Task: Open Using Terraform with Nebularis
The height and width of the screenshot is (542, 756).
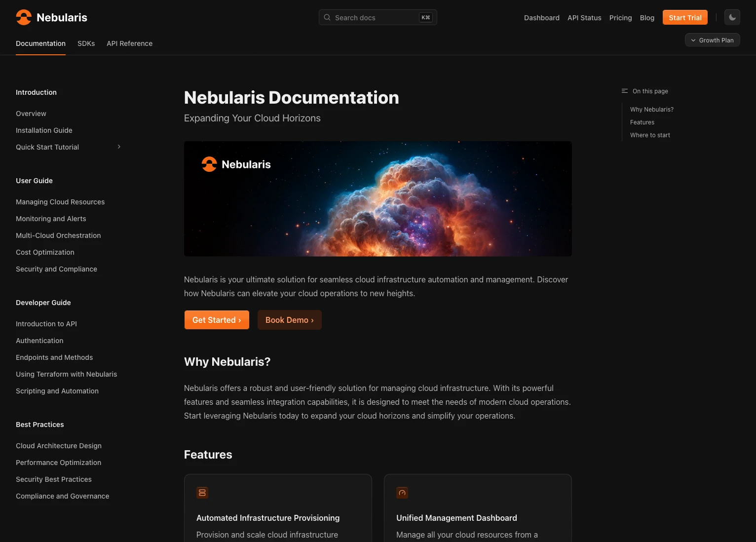Action: 66,374
